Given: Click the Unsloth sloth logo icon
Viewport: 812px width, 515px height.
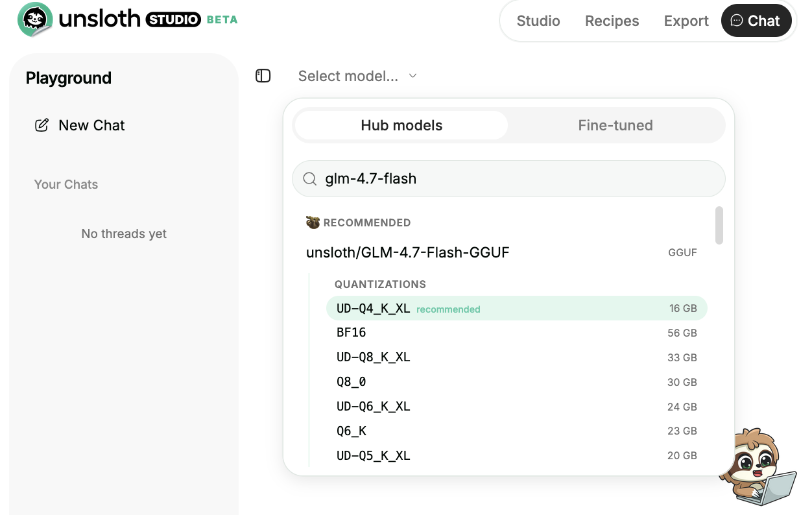Looking at the screenshot, I should coord(35,19).
